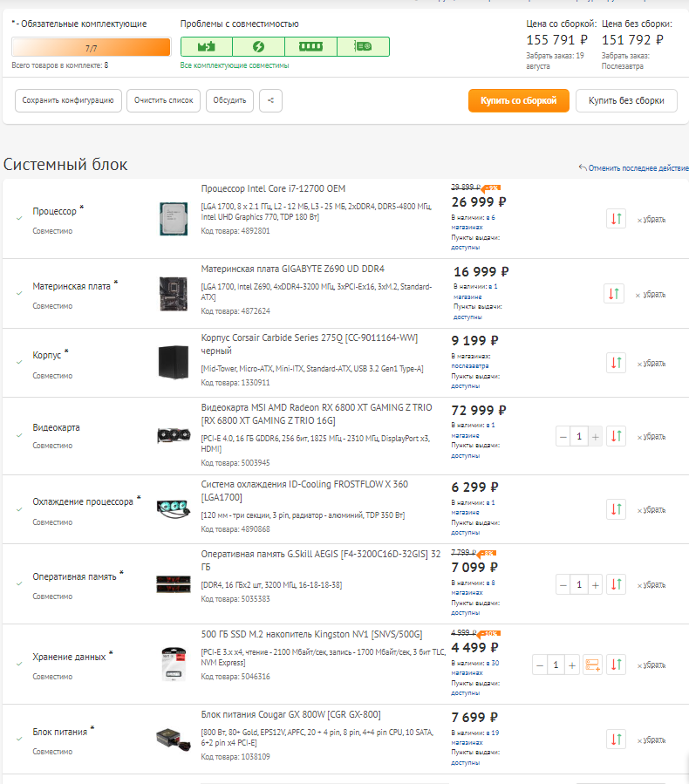
Task: Open the Intel Core i7-12700 product image
Action: [x=174, y=219]
